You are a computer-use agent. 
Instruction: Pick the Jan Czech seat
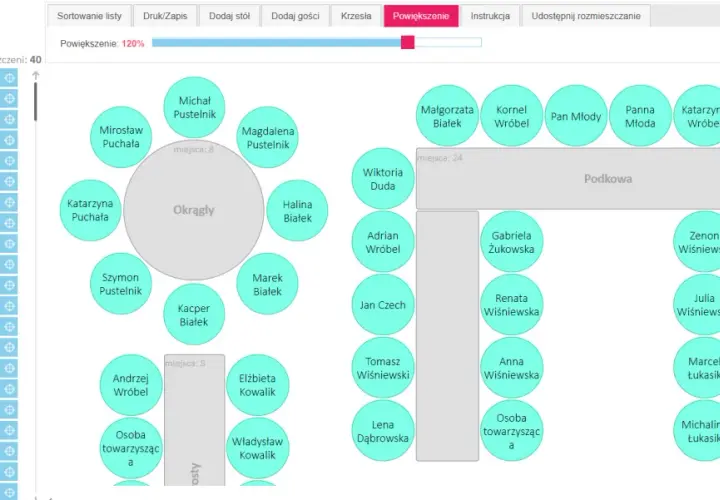tap(383, 305)
